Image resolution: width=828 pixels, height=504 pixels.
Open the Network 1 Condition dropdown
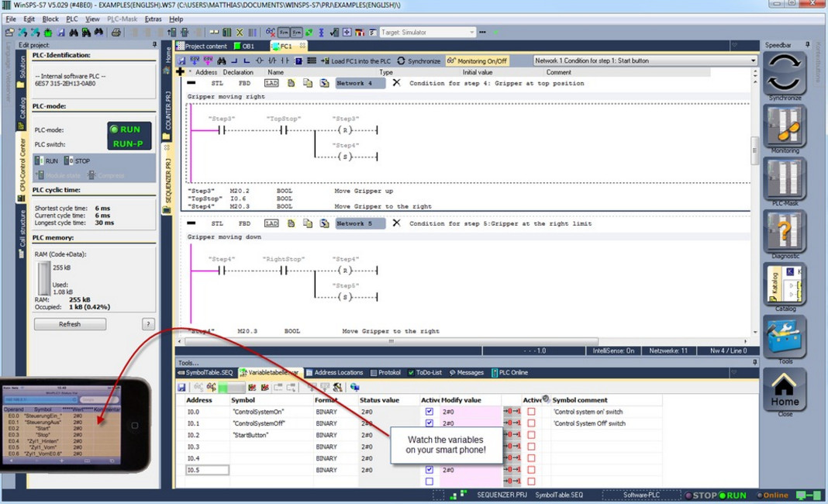coord(750,60)
